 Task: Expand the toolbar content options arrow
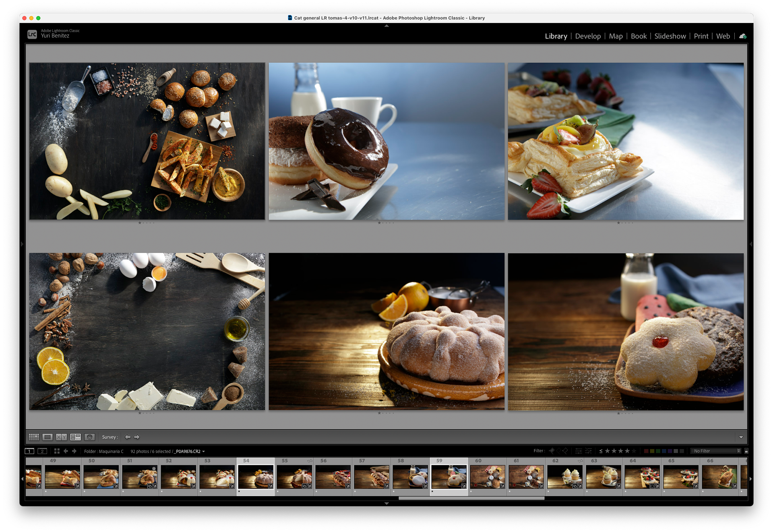(x=741, y=437)
